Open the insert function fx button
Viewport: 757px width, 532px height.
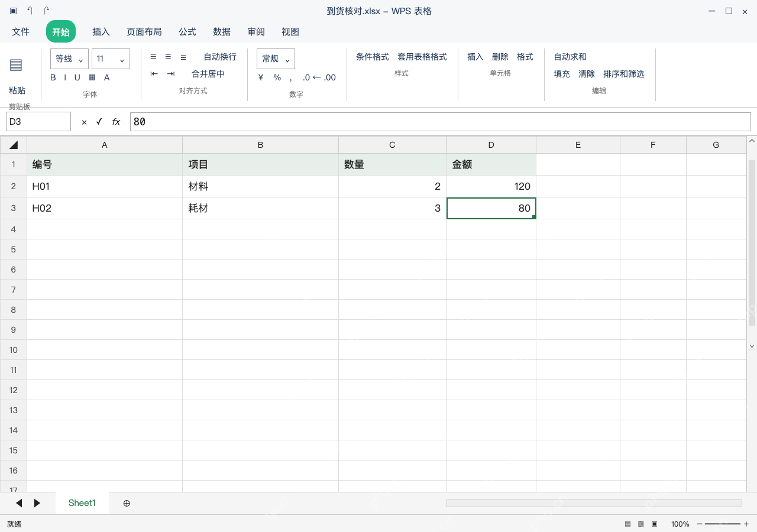tap(116, 122)
